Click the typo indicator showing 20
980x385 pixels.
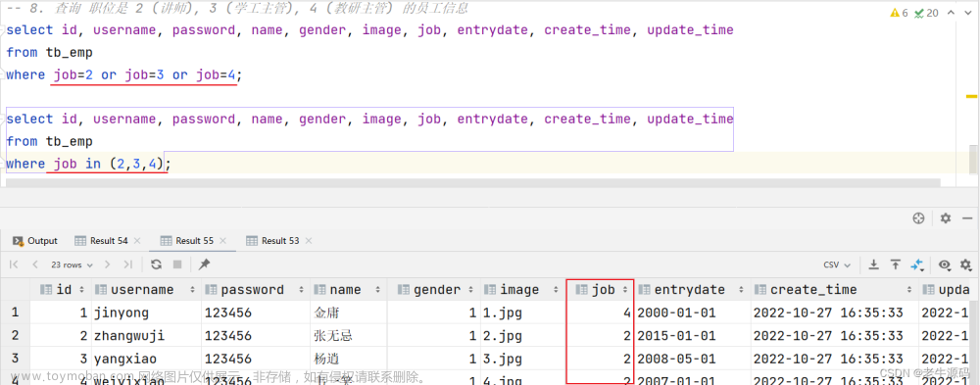(x=926, y=13)
